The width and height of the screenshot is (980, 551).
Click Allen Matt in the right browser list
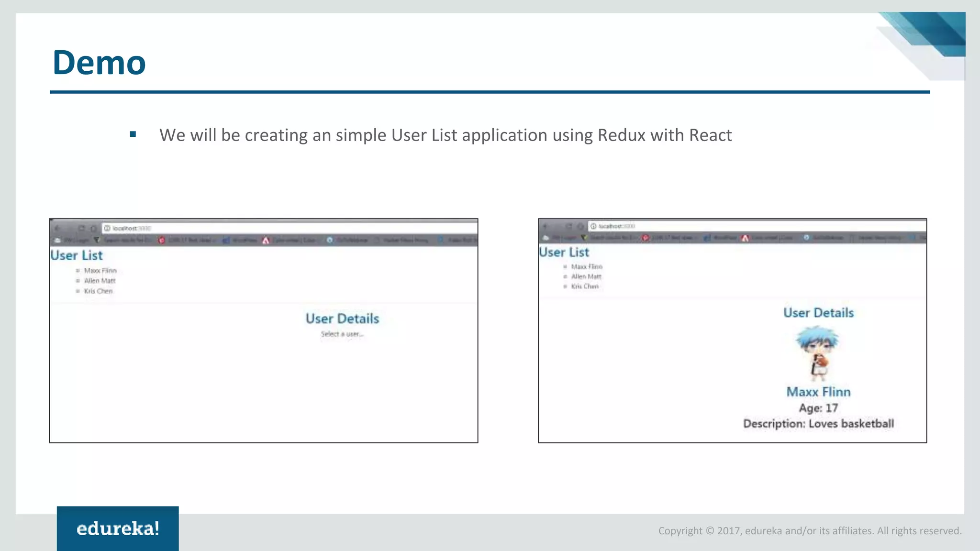point(586,276)
